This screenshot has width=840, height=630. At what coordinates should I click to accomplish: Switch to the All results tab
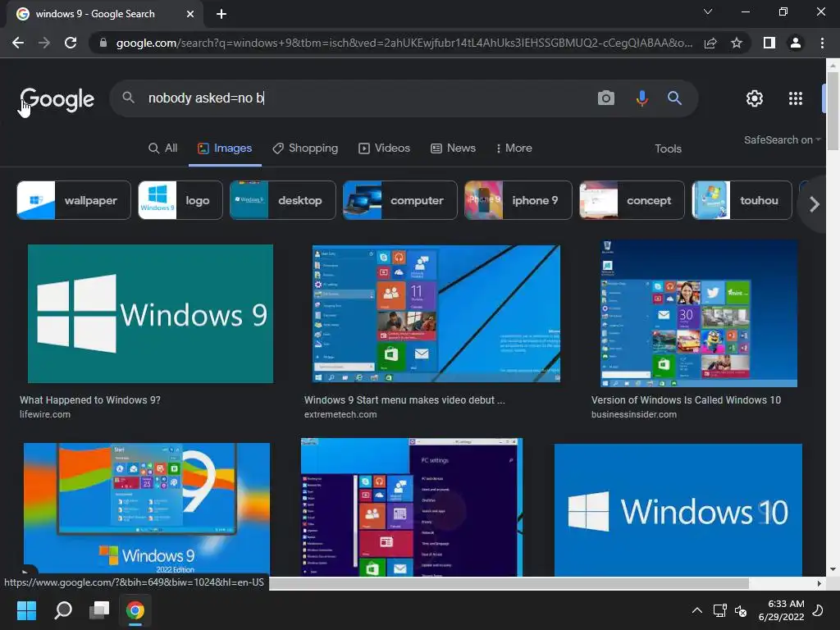point(163,148)
